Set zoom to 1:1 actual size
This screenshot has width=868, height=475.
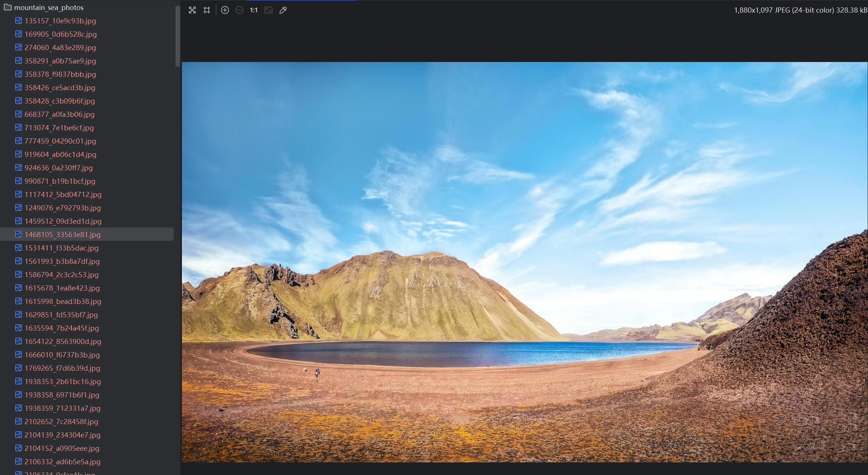click(254, 10)
